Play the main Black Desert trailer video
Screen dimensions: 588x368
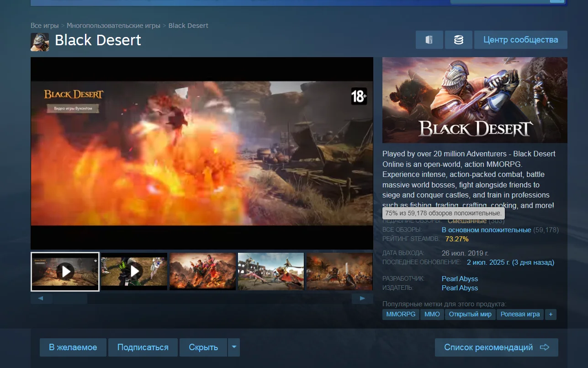[202, 153]
